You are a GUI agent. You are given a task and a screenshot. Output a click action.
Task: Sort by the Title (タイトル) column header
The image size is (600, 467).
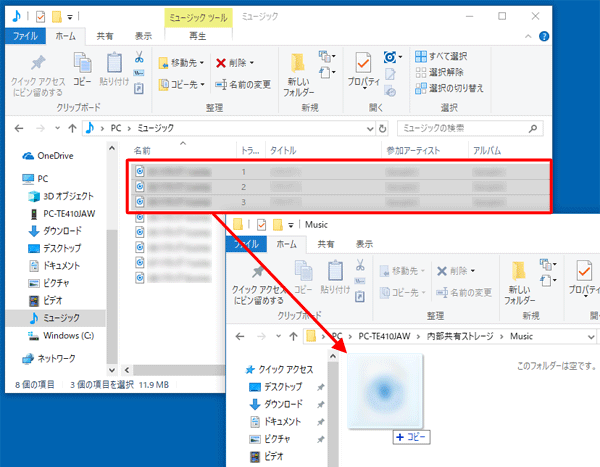(283, 150)
